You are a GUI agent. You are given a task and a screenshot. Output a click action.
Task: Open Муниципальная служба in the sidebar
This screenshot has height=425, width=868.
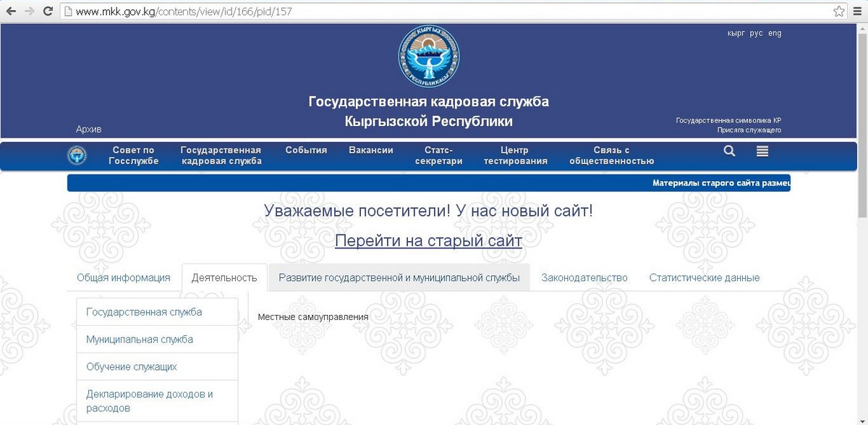point(140,340)
